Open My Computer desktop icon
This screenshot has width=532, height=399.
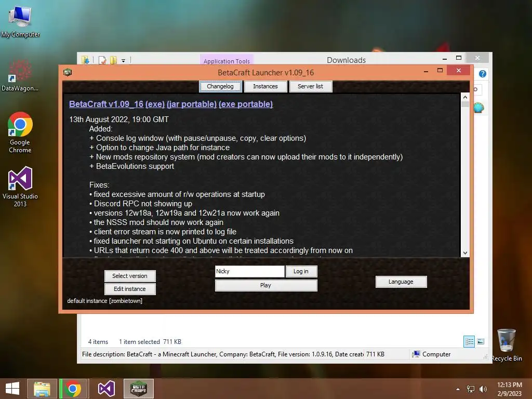pyautogui.click(x=20, y=21)
